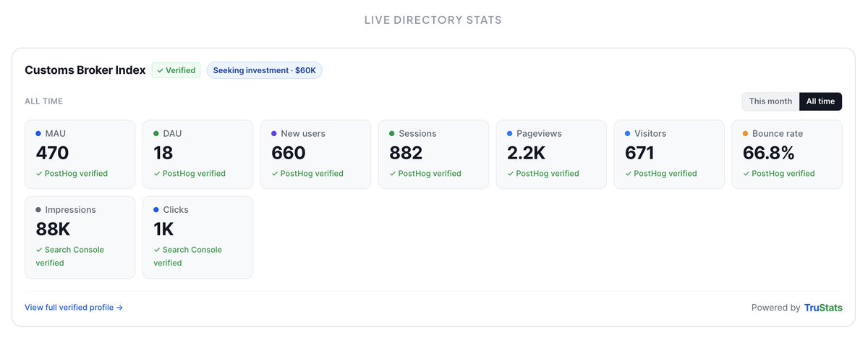Click the Impressions value 88K
The height and width of the screenshot is (341, 868).
click(x=53, y=230)
